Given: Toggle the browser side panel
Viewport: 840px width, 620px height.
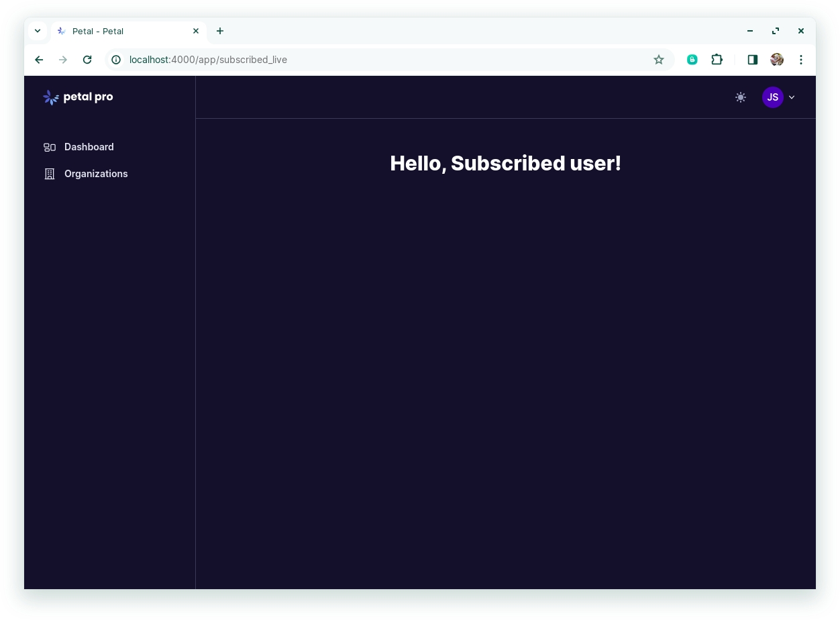Looking at the screenshot, I should point(753,60).
